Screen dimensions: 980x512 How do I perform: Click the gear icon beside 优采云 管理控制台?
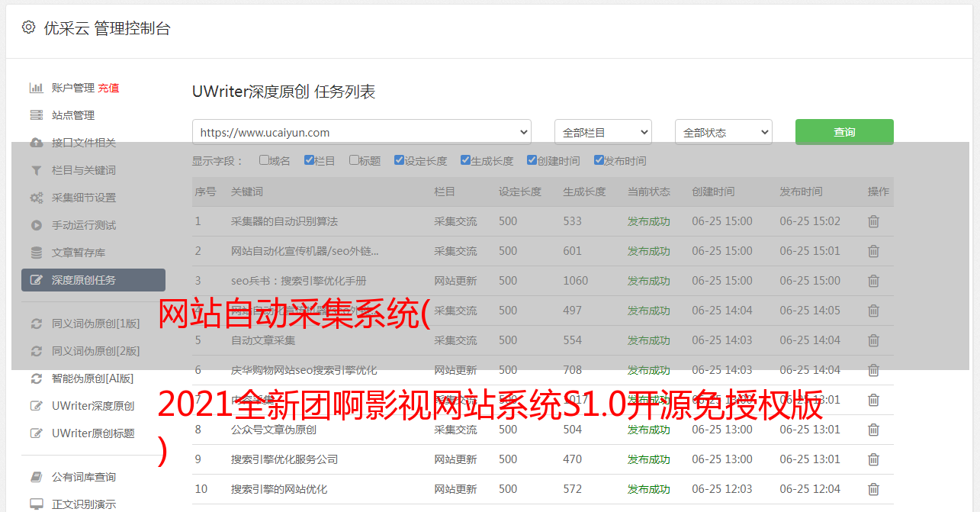click(28, 27)
